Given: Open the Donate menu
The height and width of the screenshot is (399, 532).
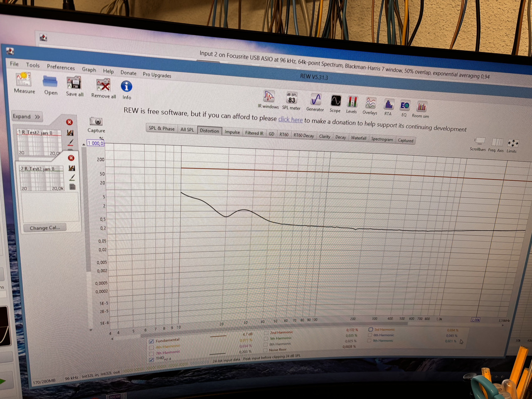Looking at the screenshot, I should tap(128, 73).
